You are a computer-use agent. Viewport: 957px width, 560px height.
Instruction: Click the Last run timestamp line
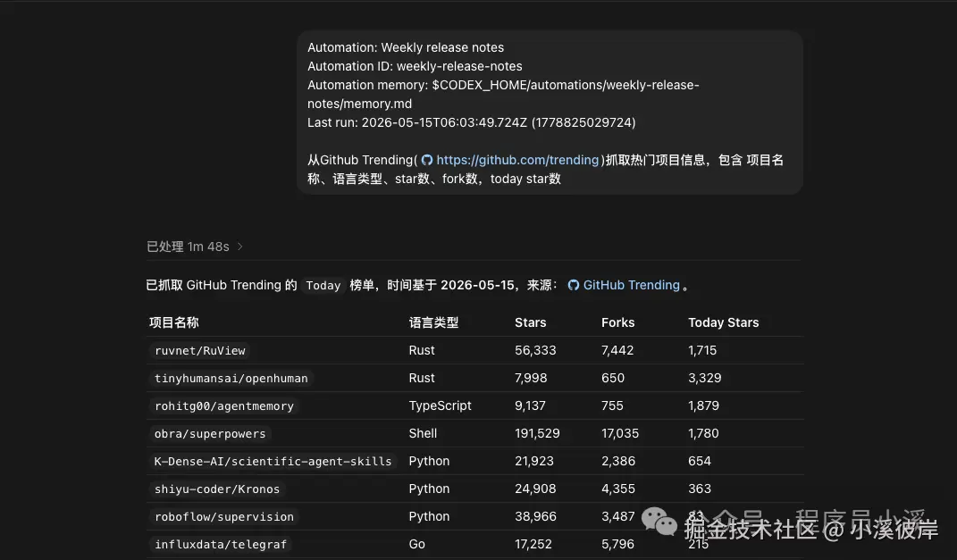tap(472, 122)
